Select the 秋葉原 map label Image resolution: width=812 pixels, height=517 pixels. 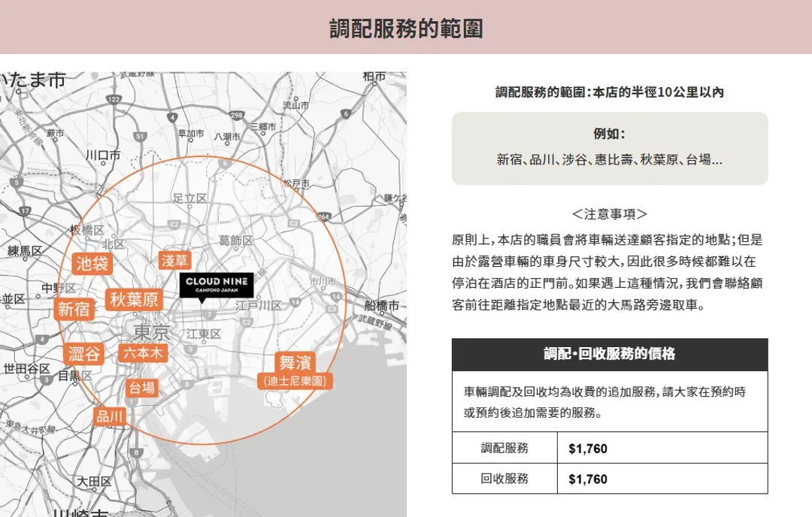coord(134,300)
